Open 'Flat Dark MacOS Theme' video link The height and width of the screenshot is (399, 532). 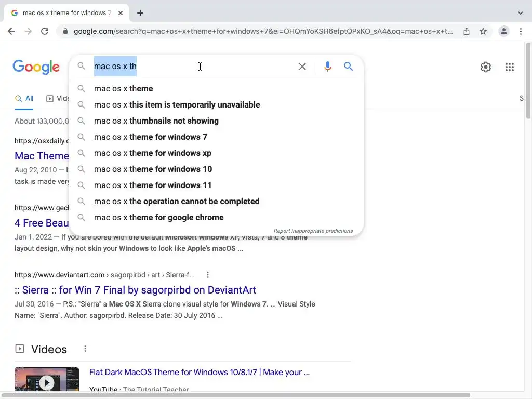[x=199, y=372]
